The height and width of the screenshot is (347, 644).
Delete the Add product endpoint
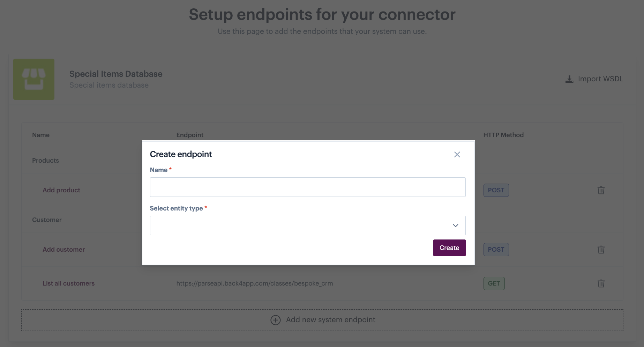tap(601, 190)
